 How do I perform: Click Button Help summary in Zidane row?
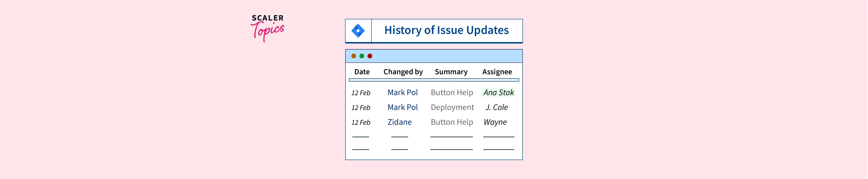(x=452, y=122)
